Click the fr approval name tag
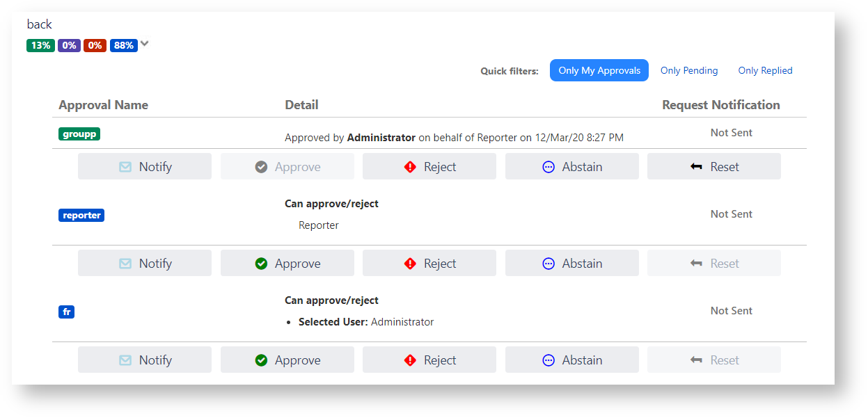Viewport: 868px width, 418px height. click(x=67, y=312)
